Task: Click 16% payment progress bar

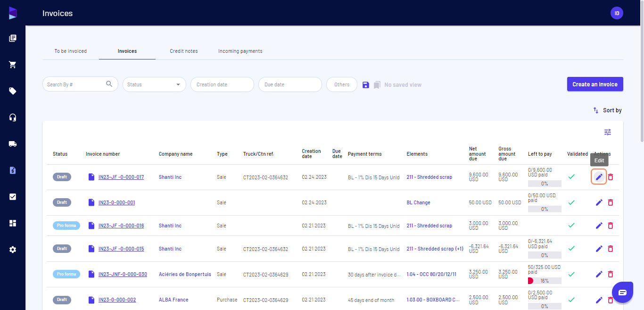Action: click(545, 281)
